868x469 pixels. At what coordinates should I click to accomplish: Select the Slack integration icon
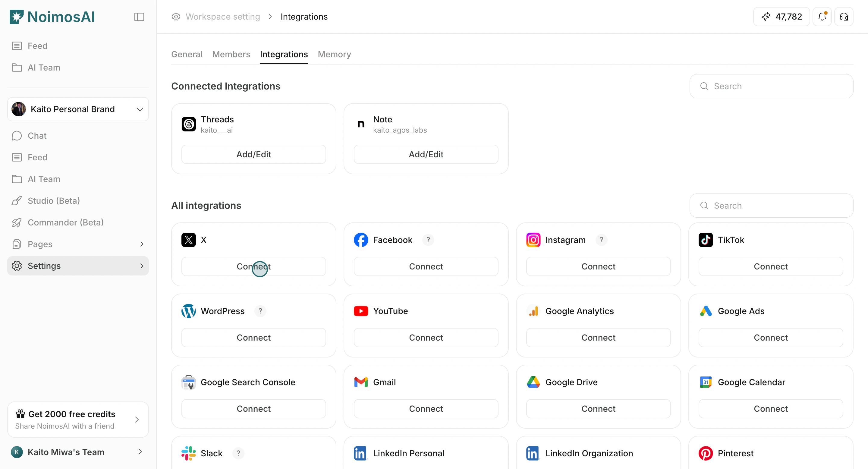click(x=188, y=453)
